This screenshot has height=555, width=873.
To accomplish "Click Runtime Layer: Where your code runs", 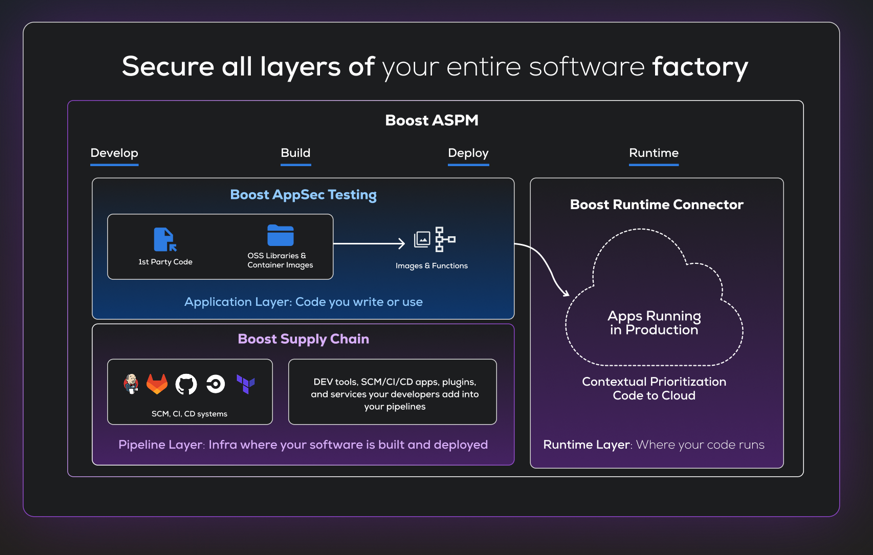I will (654, 445).
